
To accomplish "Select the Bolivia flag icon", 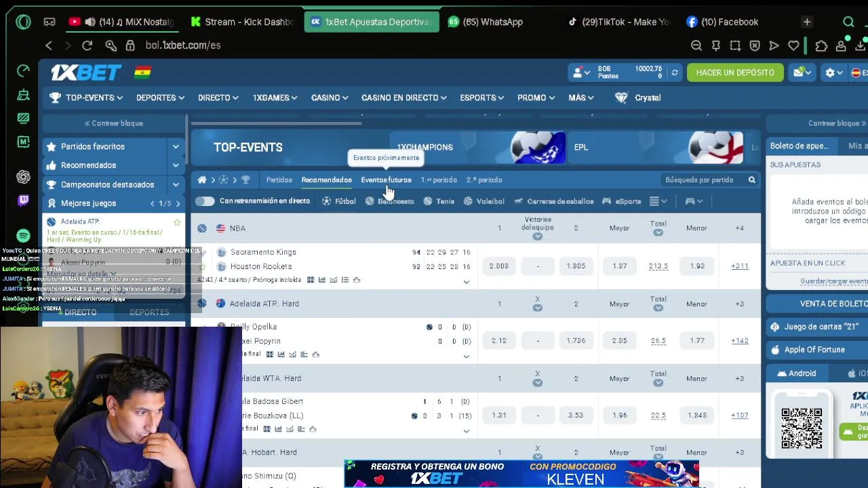I will 142,72.
